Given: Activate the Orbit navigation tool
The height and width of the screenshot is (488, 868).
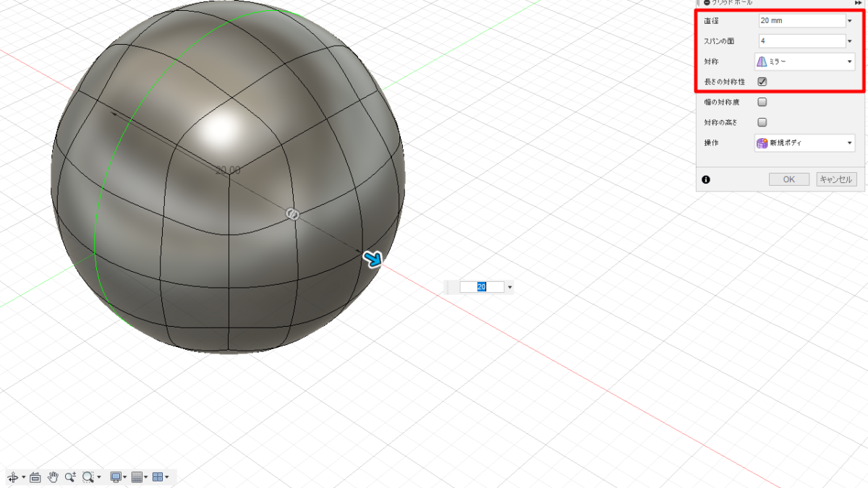Looking at the screenshot, I should pyautogui.click(x=13, y=477).
